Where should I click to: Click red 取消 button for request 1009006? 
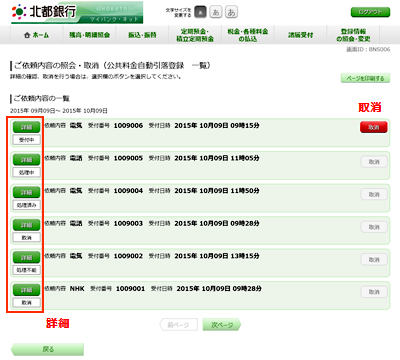point(374,127)
